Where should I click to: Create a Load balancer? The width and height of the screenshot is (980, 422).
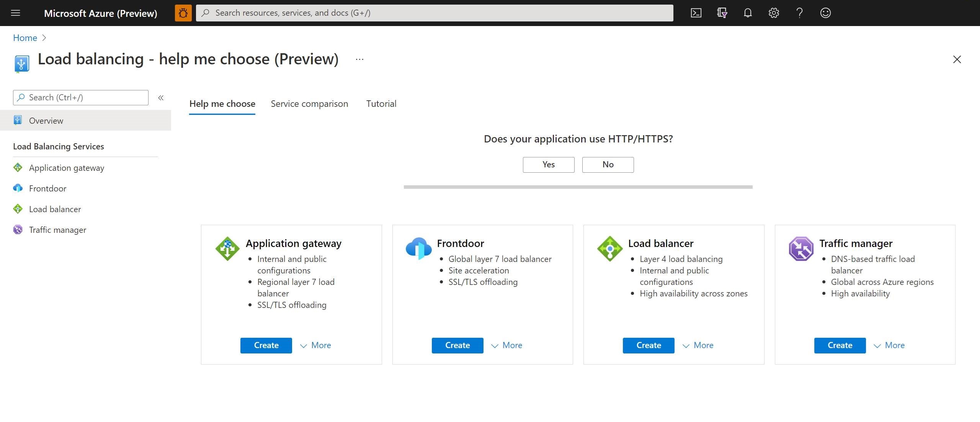648,345
